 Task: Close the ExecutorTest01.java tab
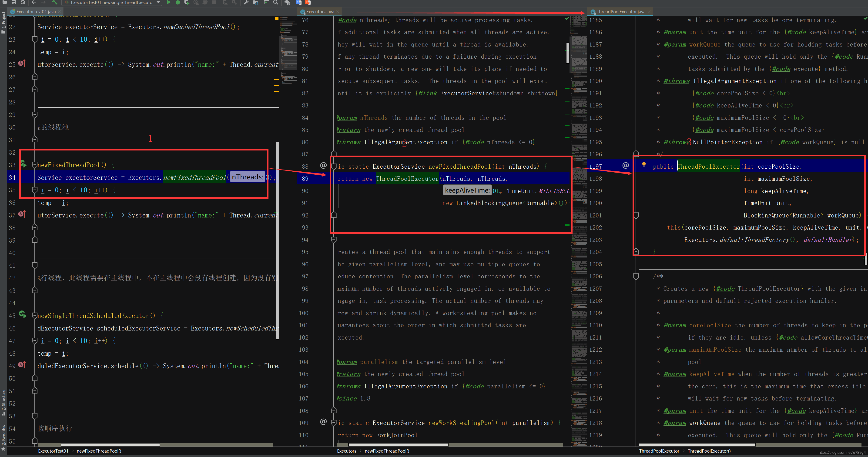click(x=59, y=11)
